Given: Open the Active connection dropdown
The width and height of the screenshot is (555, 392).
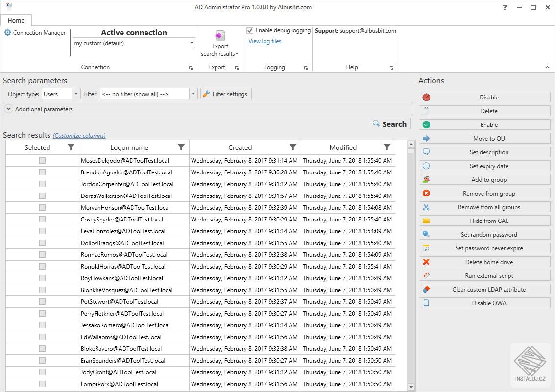Looking at the screenshot, I should [x=192, y=43].
